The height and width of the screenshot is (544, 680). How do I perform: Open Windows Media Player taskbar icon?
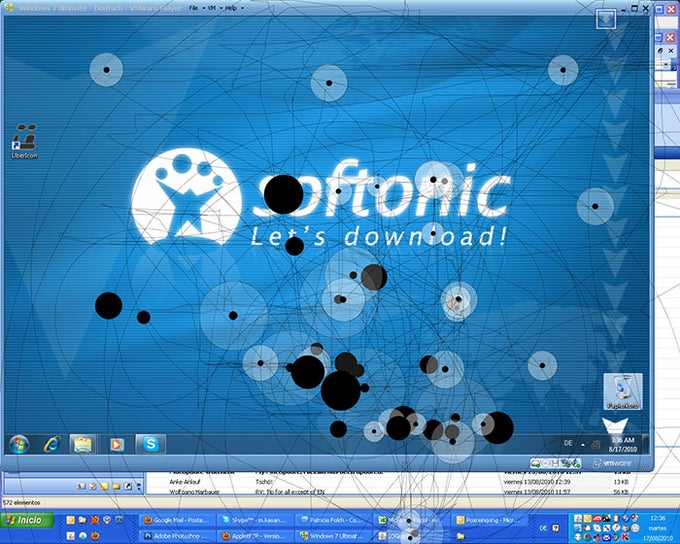point(116,444)
